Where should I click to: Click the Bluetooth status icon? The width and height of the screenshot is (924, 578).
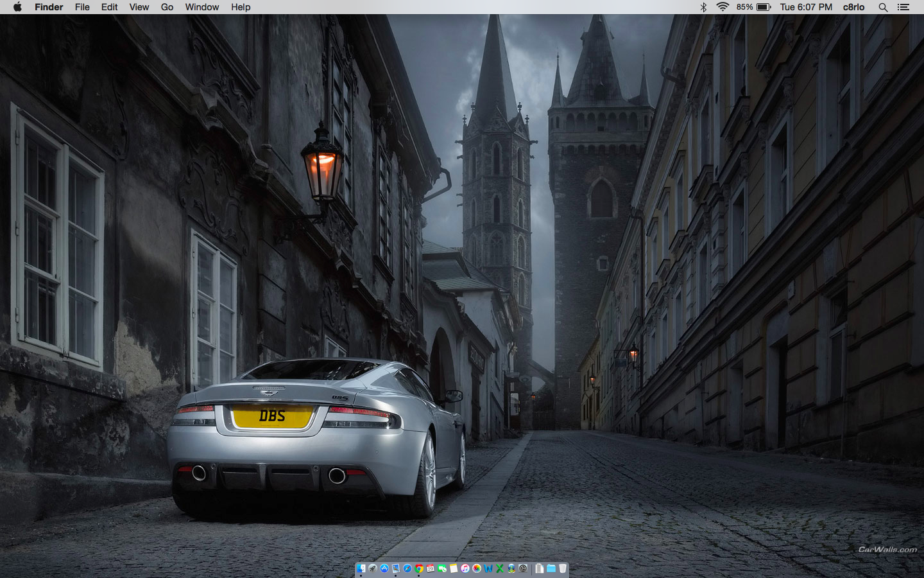coord(703,7)
